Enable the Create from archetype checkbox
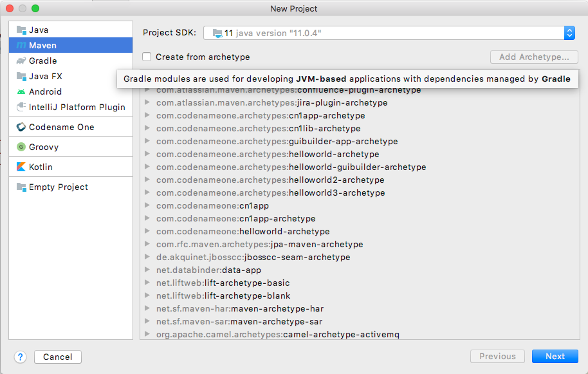Screen dimensions: 588x374 pyautogui.click(x=147, y=57)
